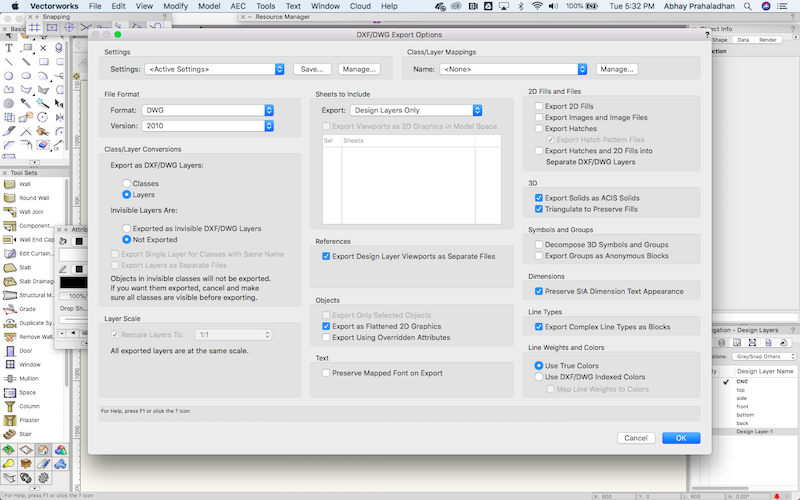Open the File menu
800x500 pixels.
[x=95, y=6]
